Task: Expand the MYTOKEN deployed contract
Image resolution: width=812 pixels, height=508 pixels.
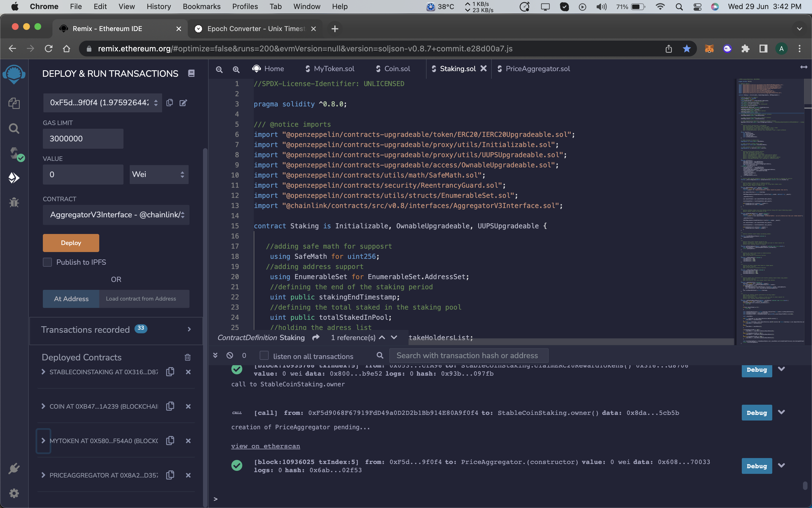Action: coord(43,441)
